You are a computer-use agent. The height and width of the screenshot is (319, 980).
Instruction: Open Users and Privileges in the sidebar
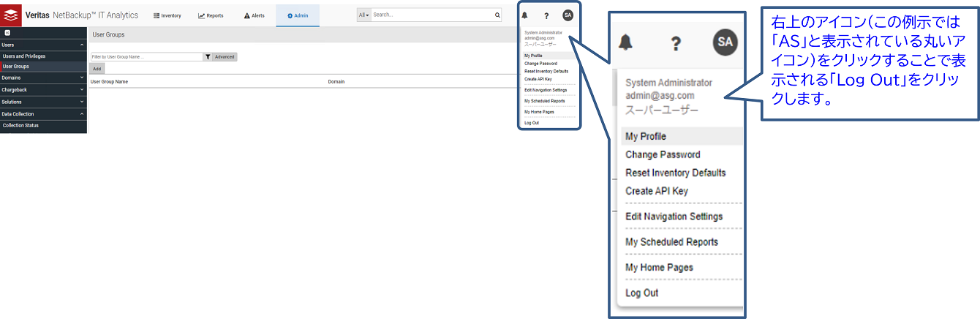[x=24, y=56]
